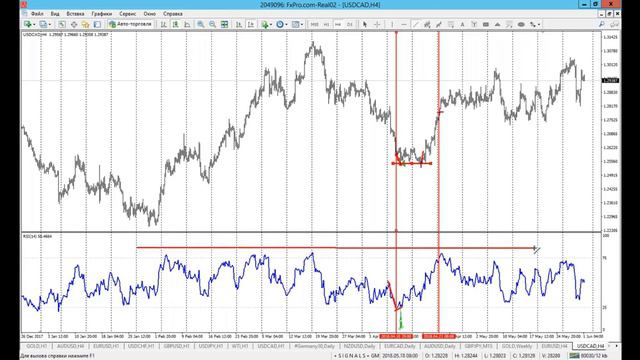Expand the New Chart dropdown arrow
The height and width of the screenshot is (360, 640).
34,24
